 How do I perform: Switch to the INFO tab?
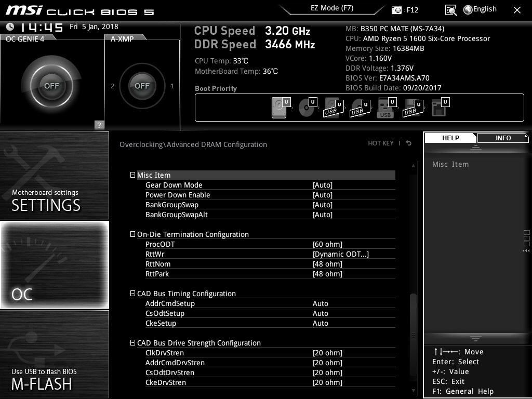click(503, 138)
